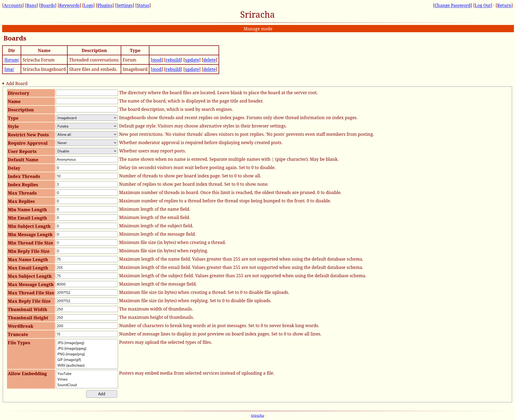Open the Keywords page
Screen dimensions: 515x420
coord(69,5)
